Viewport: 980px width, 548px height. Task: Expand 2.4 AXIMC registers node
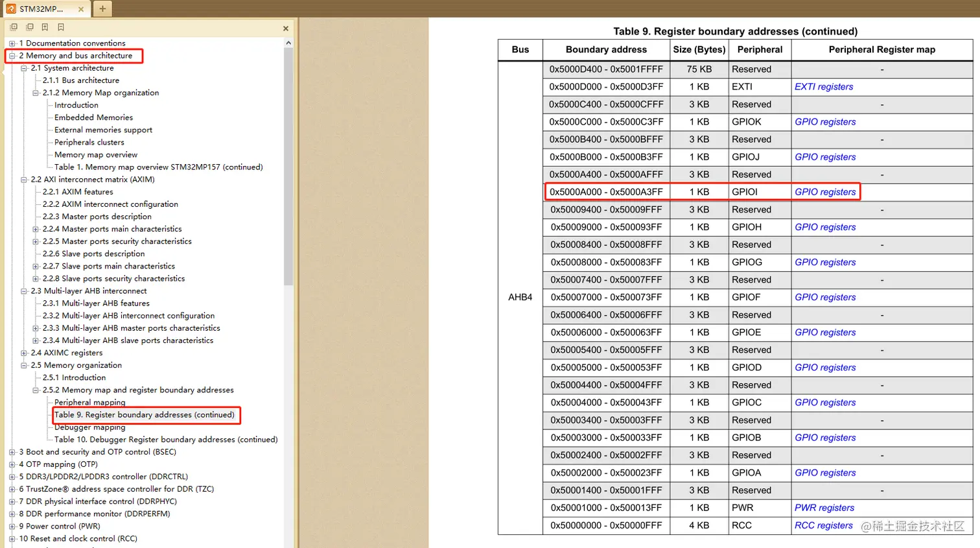coord(24,353)
